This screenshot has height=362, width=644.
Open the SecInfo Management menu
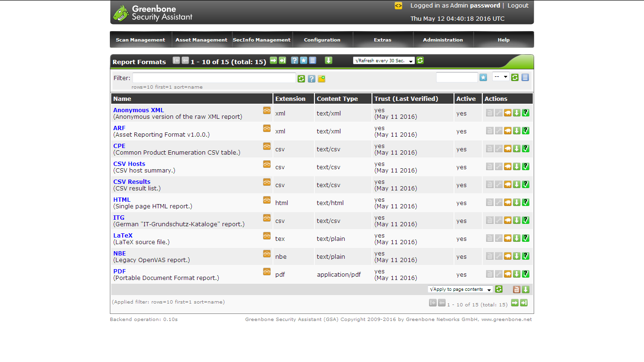coord(262,40)
